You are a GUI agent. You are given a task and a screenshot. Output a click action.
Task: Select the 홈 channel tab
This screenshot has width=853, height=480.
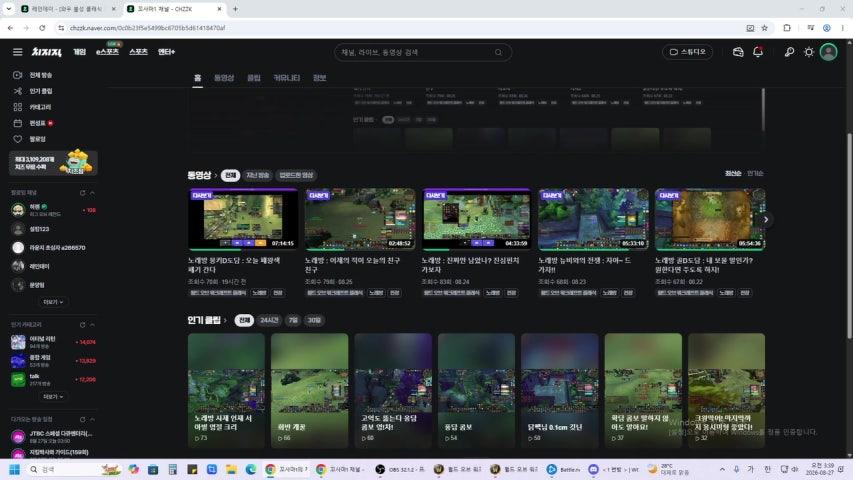click(197, 78)
